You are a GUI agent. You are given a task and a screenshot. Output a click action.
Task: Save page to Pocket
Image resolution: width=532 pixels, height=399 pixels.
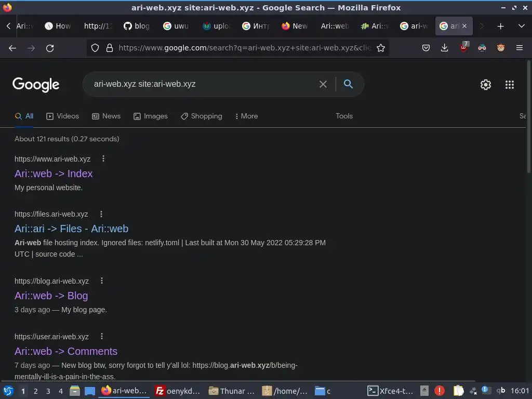(426, 48)
